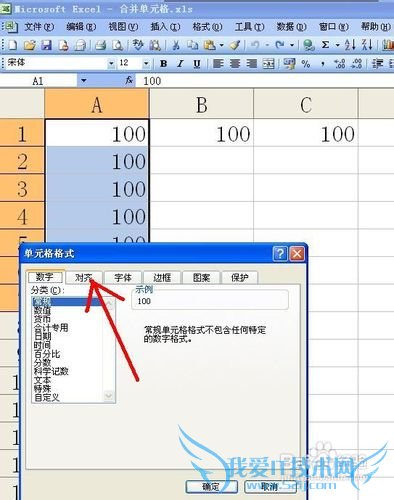
Task: Click the Redo arrow icon
Action: pos(279,45)
